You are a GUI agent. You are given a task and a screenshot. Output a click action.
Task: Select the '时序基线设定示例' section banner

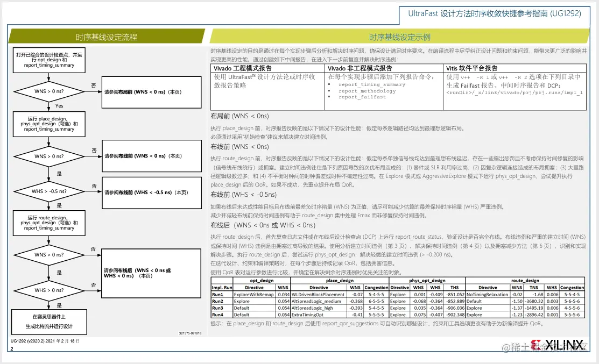tap(399, 37)
